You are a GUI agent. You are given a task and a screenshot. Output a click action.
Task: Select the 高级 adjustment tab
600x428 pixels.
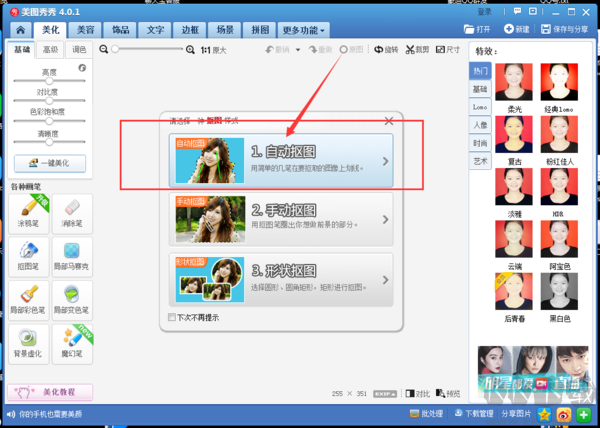50,50
